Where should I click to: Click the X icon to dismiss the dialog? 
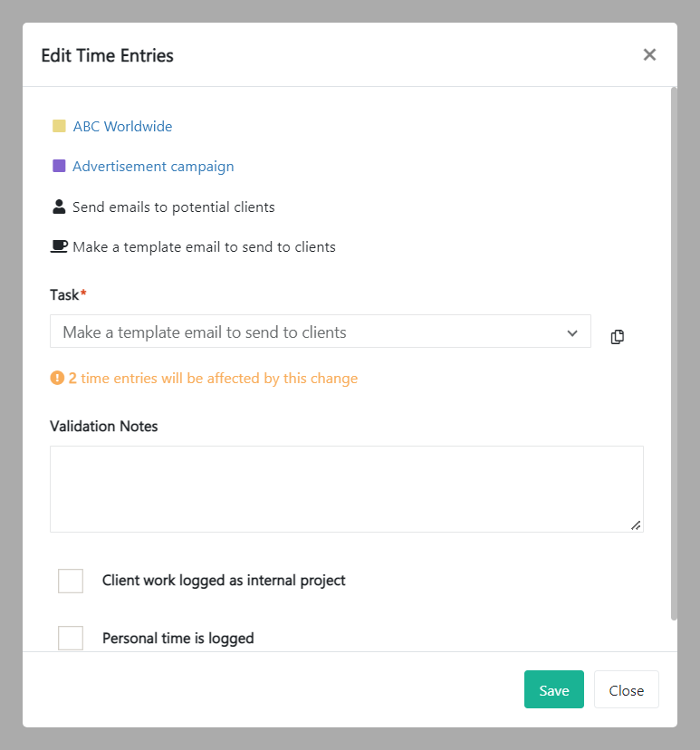[x=649, y=54]
